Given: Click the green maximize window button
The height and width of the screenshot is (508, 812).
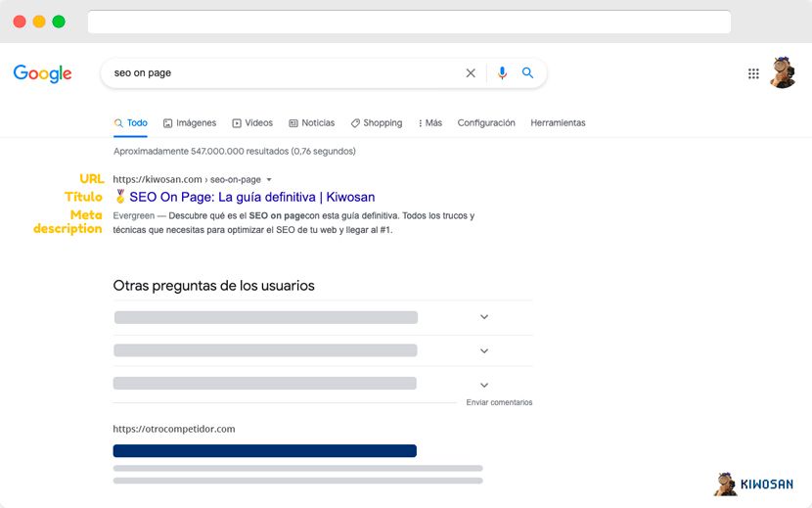Looking at the screenshot, I should (59, 22).
